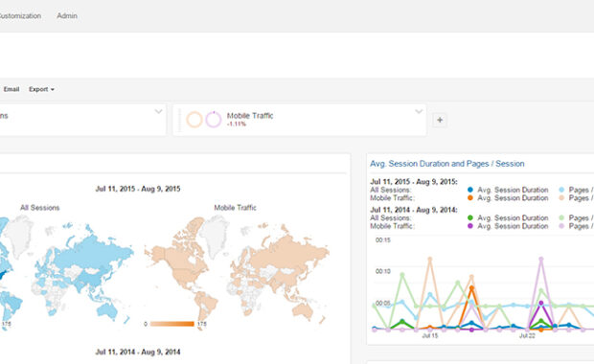Expand the All Sessions segment chevron
594x364 pixels.
(x=158, y=111)
